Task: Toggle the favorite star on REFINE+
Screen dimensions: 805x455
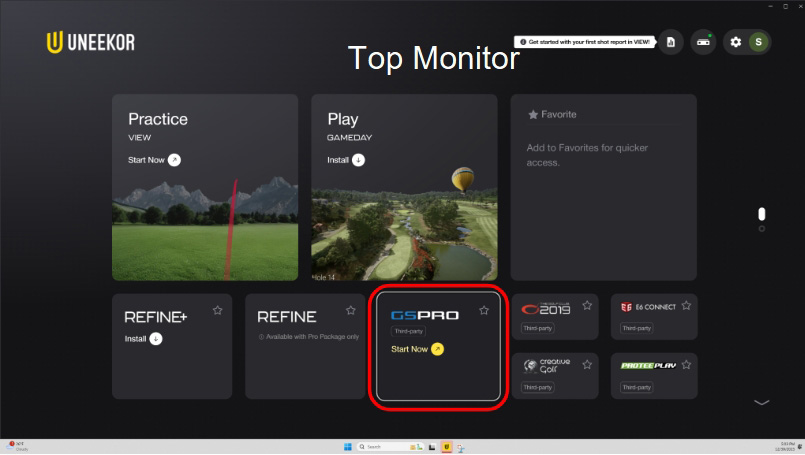Action: tap(217, 311)
